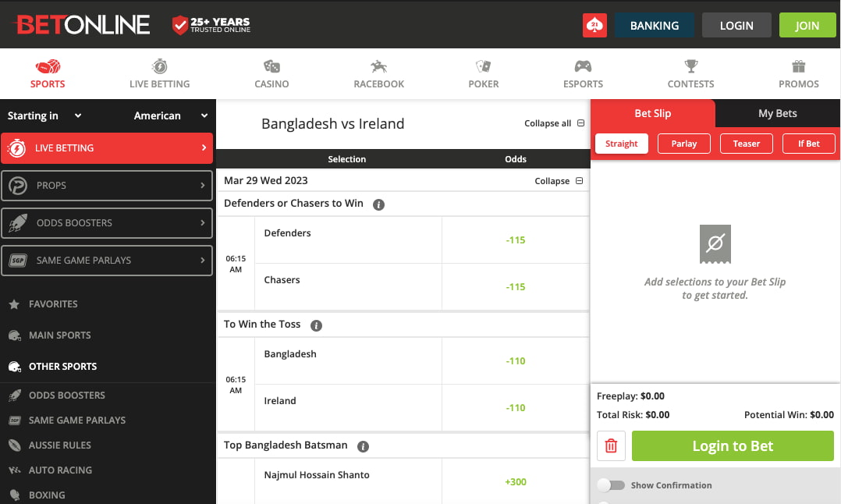This screenshot has height=504, width=841.
Task: Click the Auto Racing checkered flags icon
Action: [15, 470]
